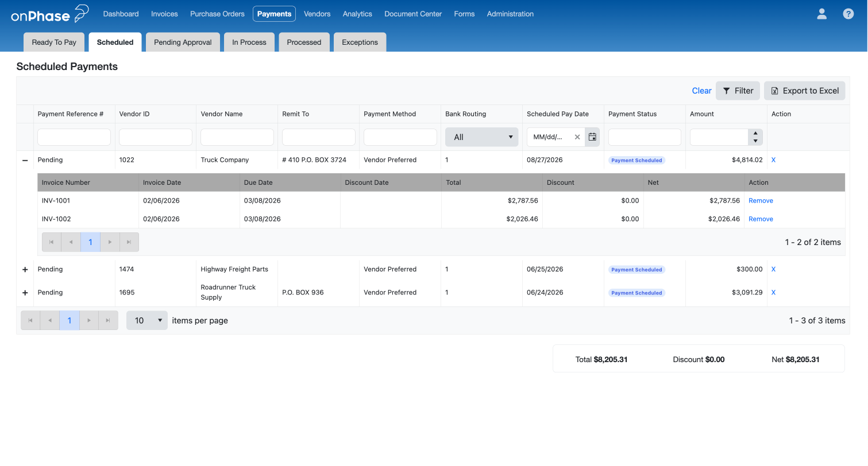Viewport: 868px width, 466px height.
Task: Open Administration in the top navigation
Action: (510, 14)
